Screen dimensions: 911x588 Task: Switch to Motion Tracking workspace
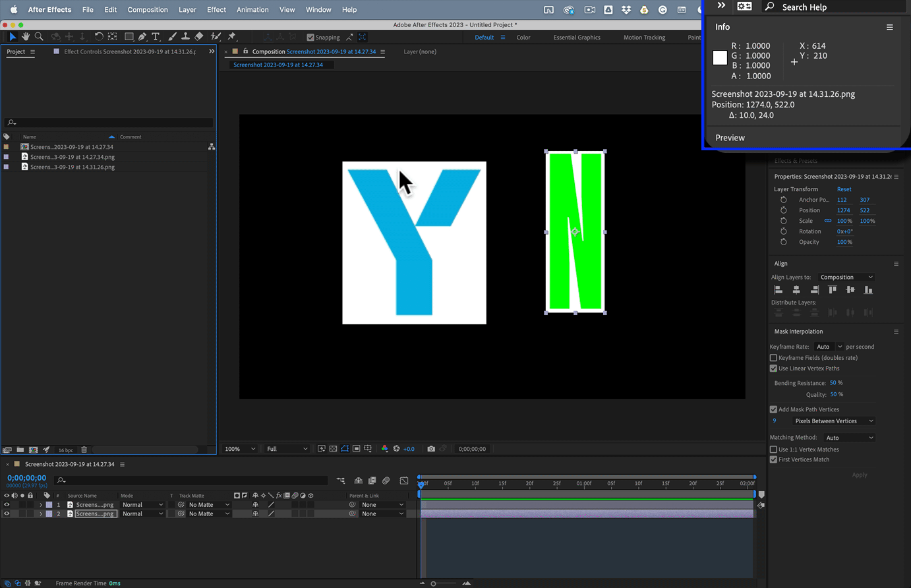644,38
